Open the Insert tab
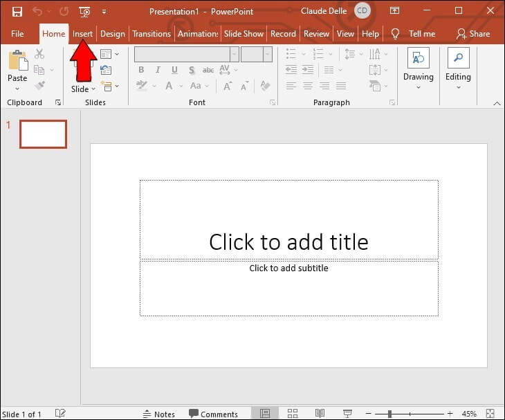 82,33
